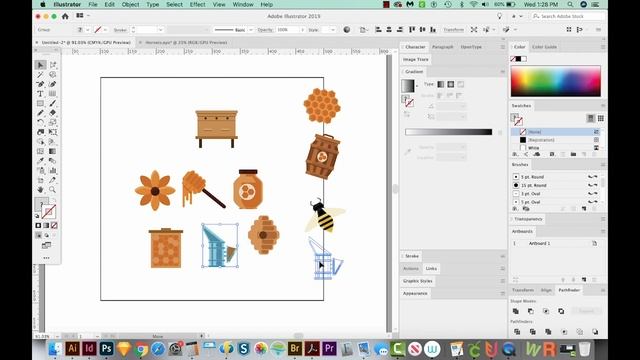The image size is (640, 360).
Task: Open the Image Trace panel tab
Action: click(x=416, y=60)
